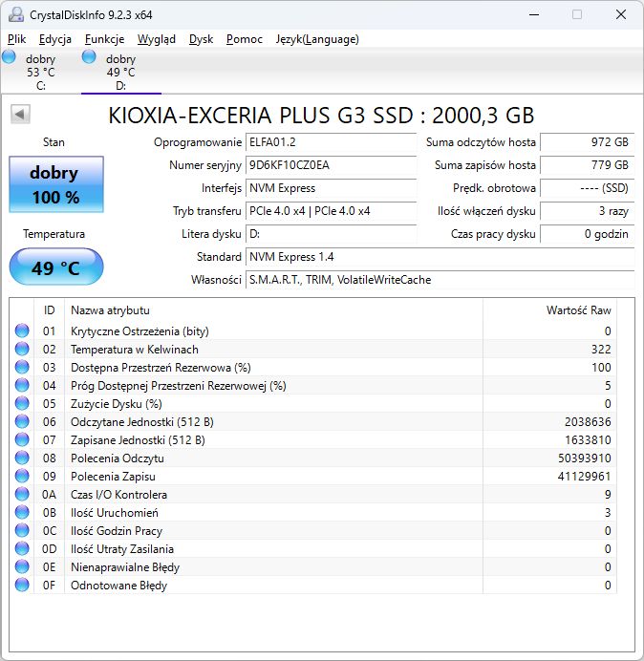This screenshot has height=661, width=644.
Task: Open the Pomoc menu
Action: pos(245,39)
